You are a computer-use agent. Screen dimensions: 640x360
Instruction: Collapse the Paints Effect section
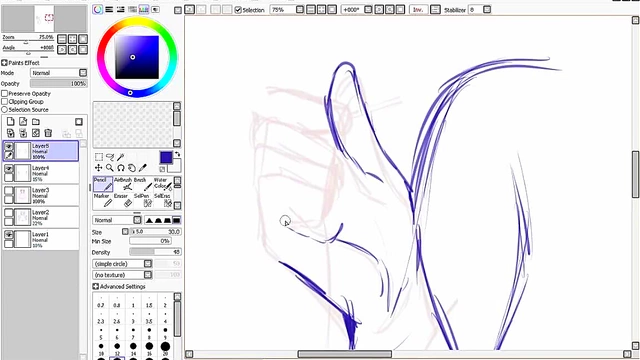(4, 63)
